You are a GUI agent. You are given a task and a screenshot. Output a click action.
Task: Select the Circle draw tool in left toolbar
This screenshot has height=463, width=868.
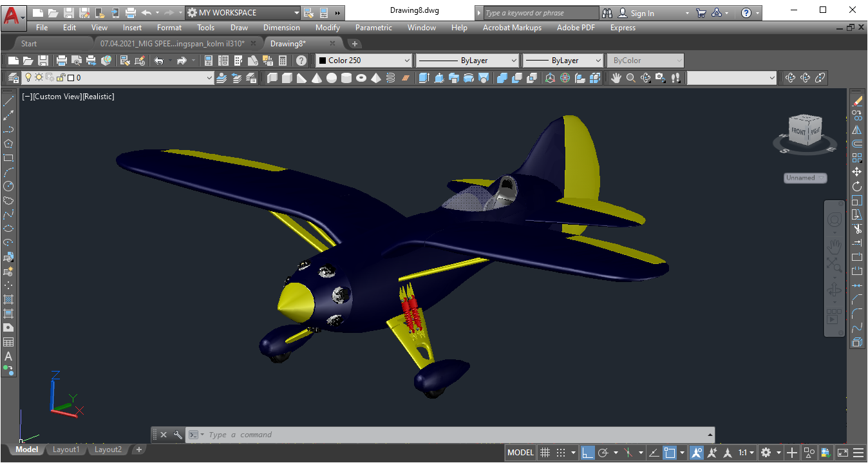pos(8,186)
